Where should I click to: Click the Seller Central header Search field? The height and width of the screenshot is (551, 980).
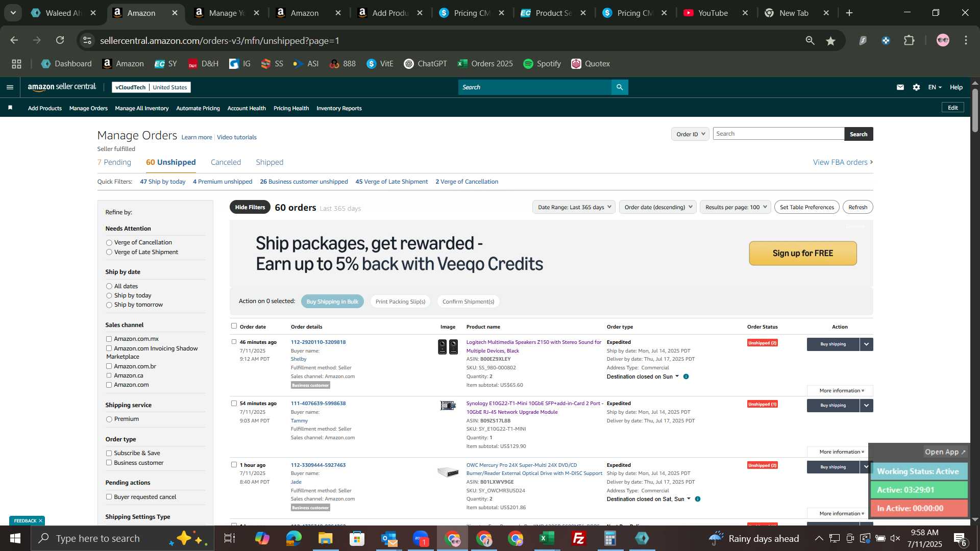(535, 87)
